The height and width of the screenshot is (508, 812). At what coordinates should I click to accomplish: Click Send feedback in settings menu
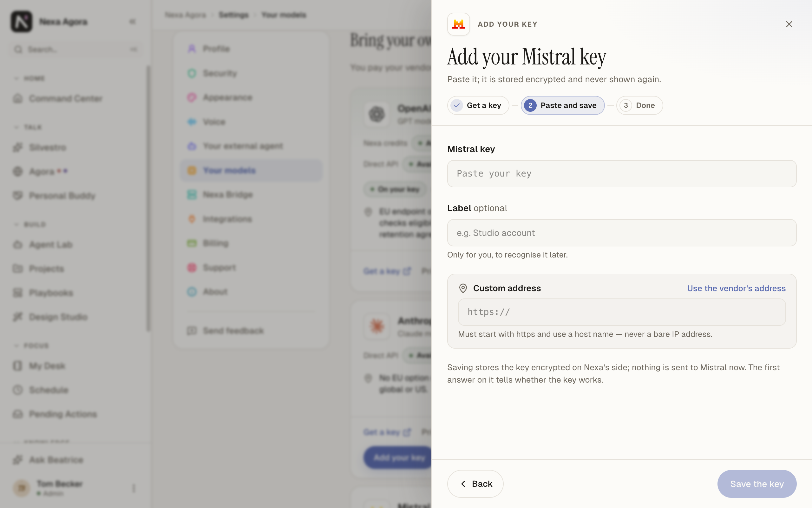(251, 331)
